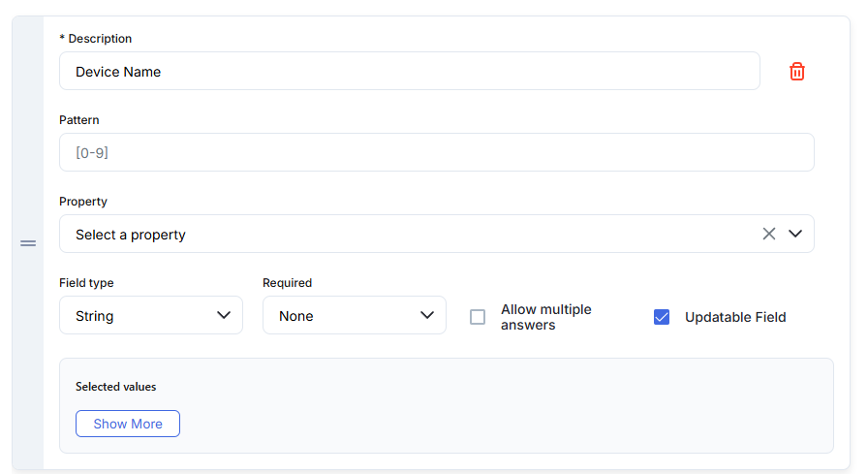This screenshot has width=868, height=474.
Task: Delete the Device Name field with trash icon
Action: (797, 72)
